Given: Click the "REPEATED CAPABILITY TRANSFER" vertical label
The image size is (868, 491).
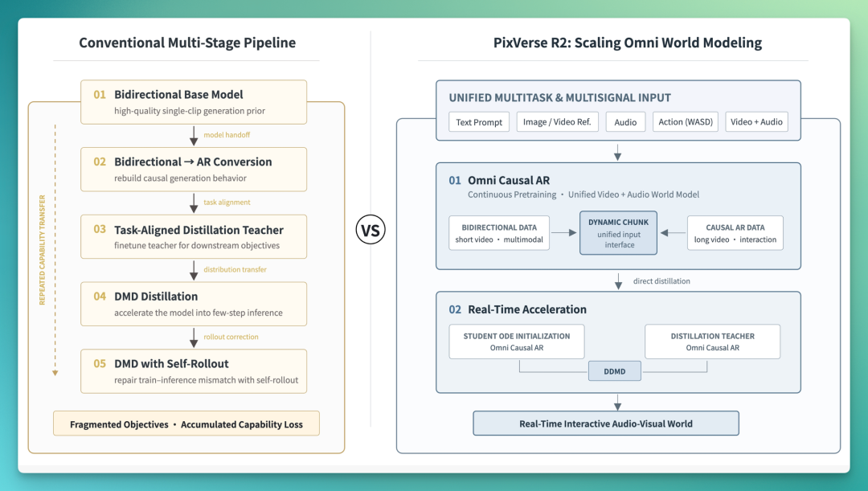Looking at the screenshot, I should click(42, 250).
